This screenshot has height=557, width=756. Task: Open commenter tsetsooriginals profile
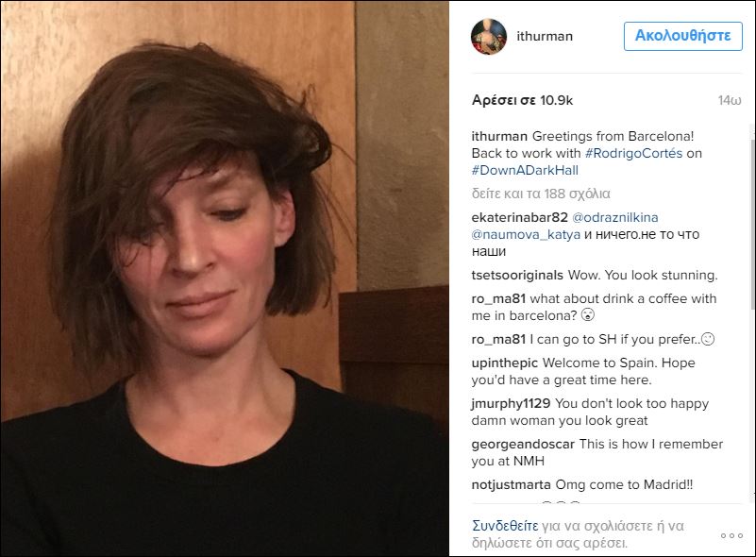pos(517,275)
